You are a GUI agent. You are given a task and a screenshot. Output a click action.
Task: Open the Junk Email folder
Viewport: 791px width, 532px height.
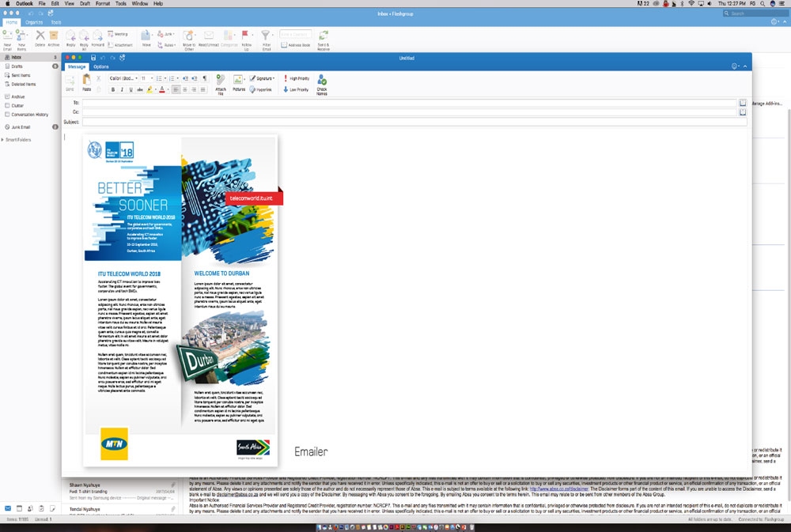tap(21, 126)
